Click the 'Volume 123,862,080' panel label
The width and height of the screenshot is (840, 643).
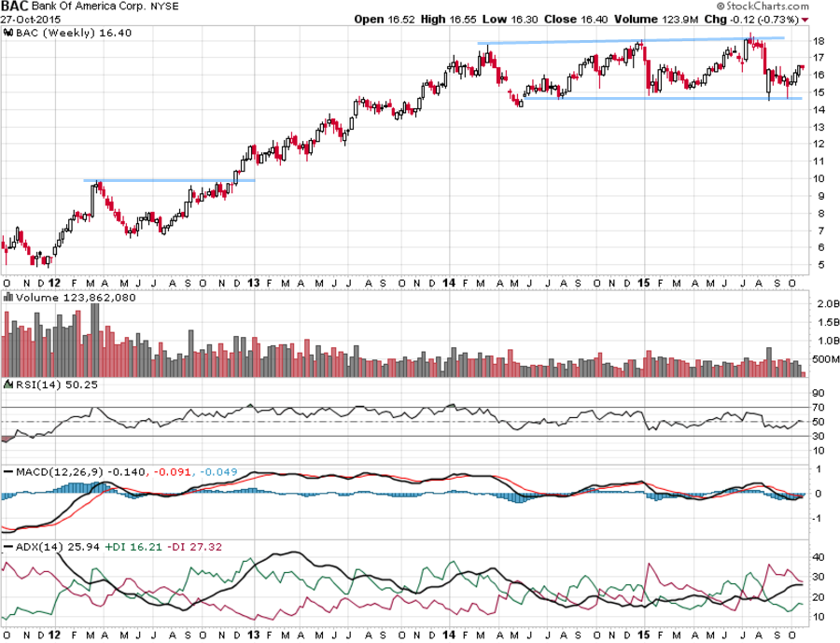76,298
